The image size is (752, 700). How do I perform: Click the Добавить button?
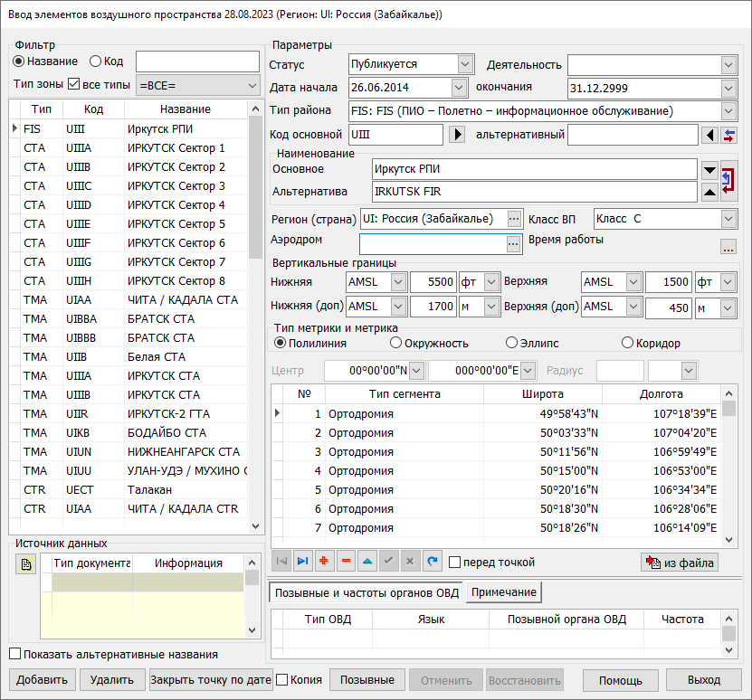[x=42, y=680]
